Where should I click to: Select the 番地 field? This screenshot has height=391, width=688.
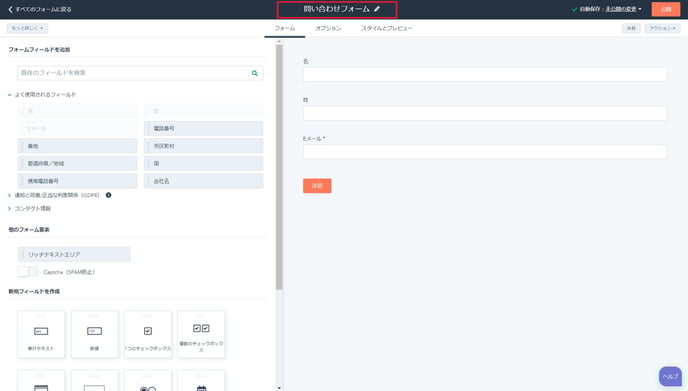click(78, 146)
